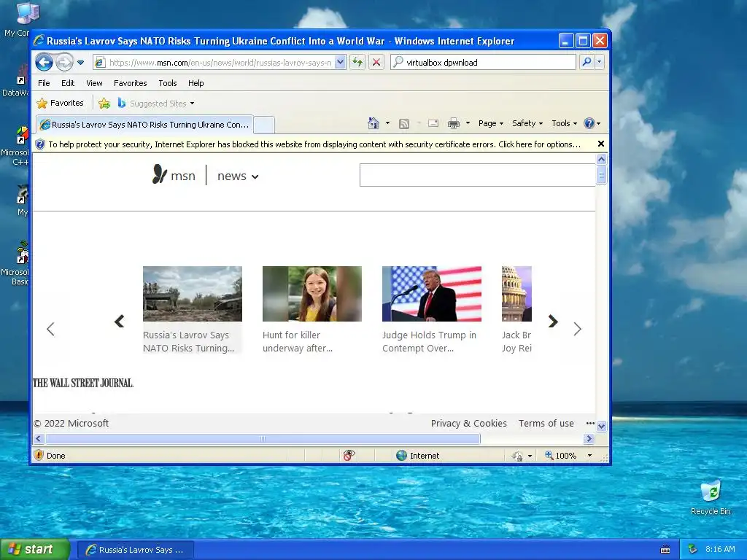Click the privacy report eye icon
This screenshot has height=560, width=747.
[349, 455]
